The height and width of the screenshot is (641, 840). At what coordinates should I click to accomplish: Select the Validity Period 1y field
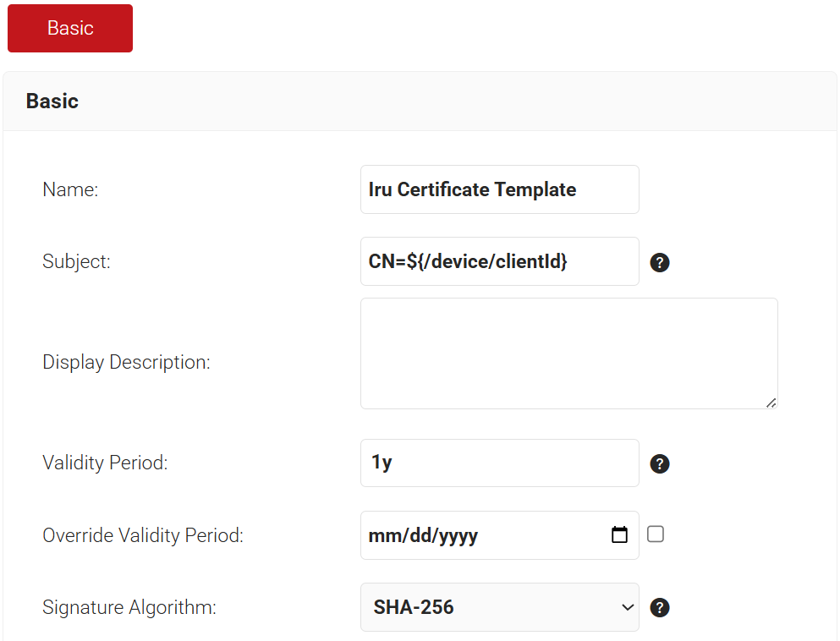(x=499, y=463)
